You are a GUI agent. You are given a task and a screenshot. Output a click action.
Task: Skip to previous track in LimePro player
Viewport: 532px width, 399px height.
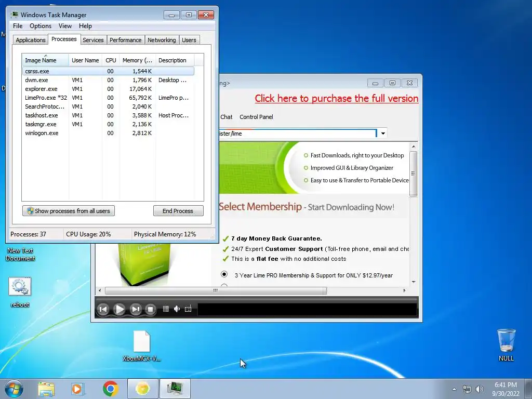[103, 309]
